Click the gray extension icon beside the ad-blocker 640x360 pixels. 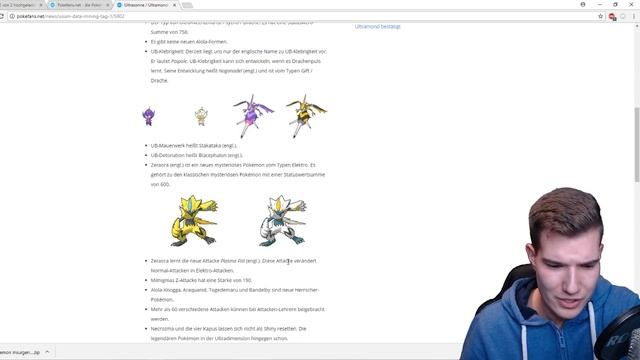[x=623, y=16]
